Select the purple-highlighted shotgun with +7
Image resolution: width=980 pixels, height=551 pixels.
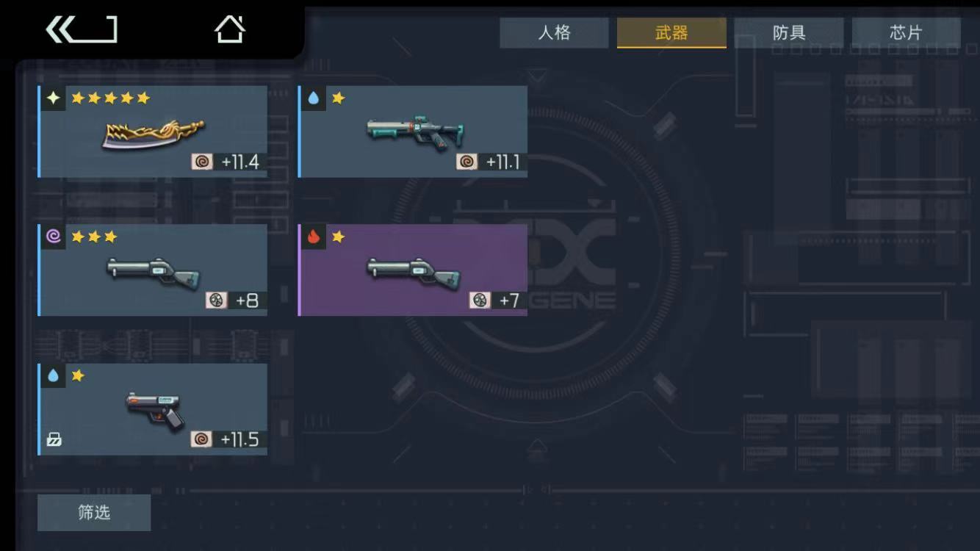tap(413, 270)
